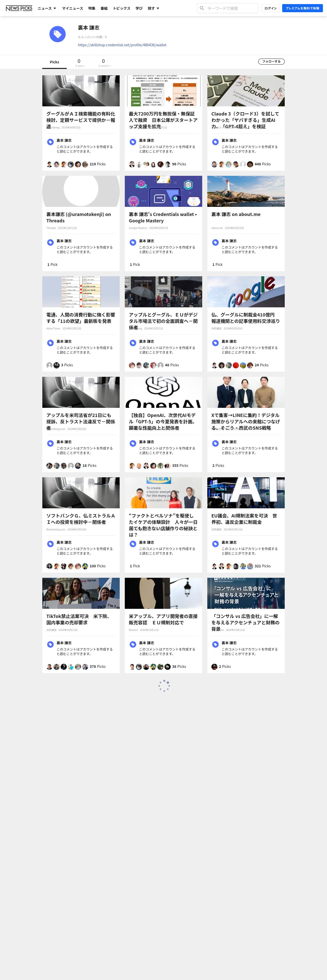Open グーグルがAI検索機能の有料化 article title
The image size is (327, 980).
tap(81, 120)
